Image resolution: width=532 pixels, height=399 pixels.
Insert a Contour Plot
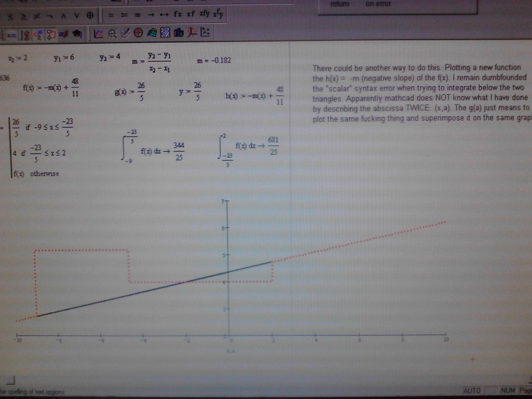[165, 33]
